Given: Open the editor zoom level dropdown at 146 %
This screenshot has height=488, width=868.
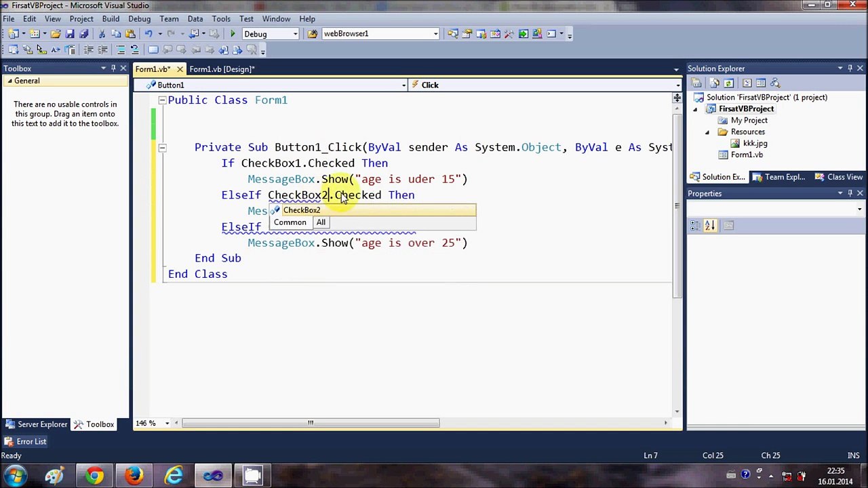Looking at the screenshot, I should point(167,423).
